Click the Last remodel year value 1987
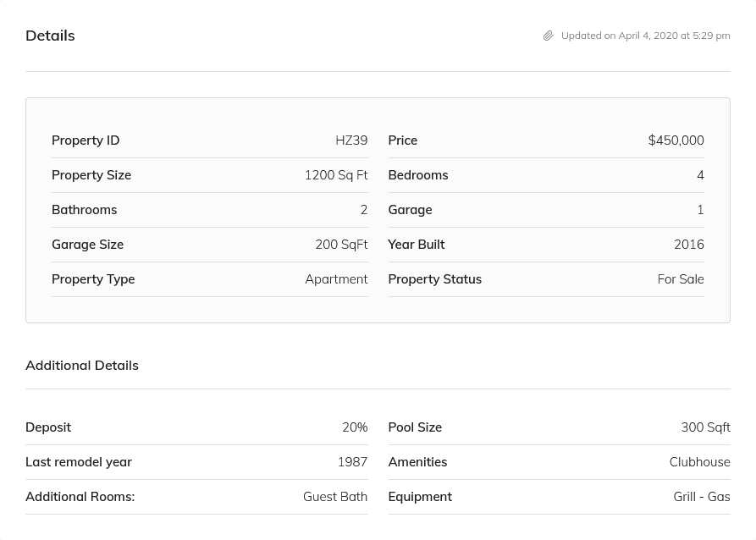This screenshot has width=756, height=540. [352, 462]
